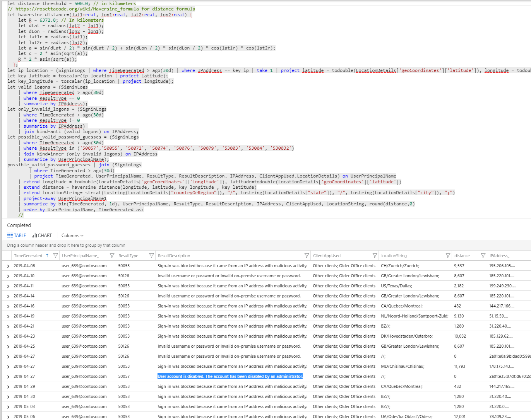This screenshot has height=420, width=531.
Task: Select the IP address 51.15.59....
Action: pyautogui.click(x=498, y=316)
